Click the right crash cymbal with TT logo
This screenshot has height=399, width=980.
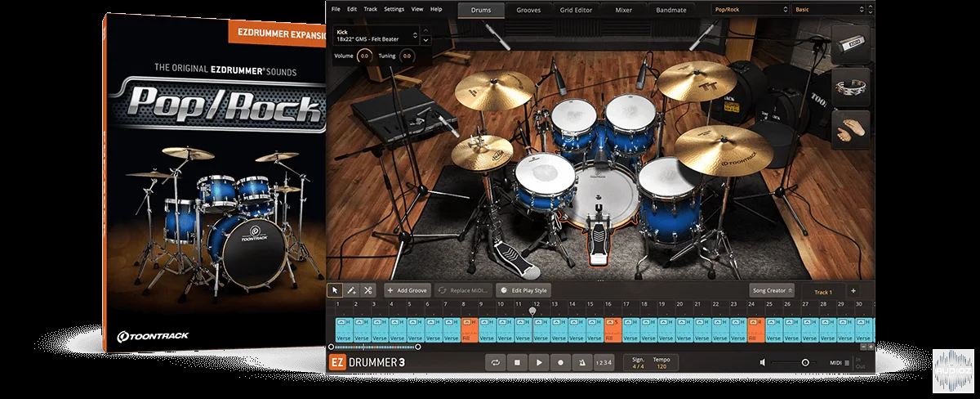click(x=697, y=79)
